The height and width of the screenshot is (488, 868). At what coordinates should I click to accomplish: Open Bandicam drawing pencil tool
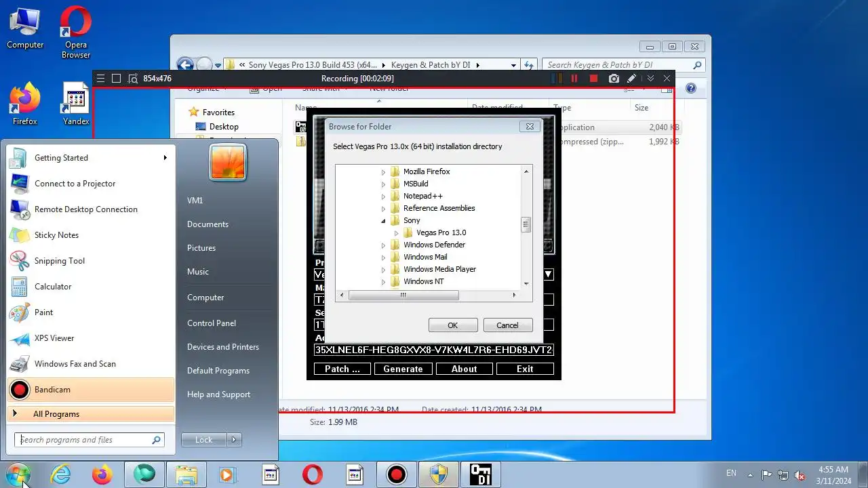pyautogui.click(x=631, y=79)
